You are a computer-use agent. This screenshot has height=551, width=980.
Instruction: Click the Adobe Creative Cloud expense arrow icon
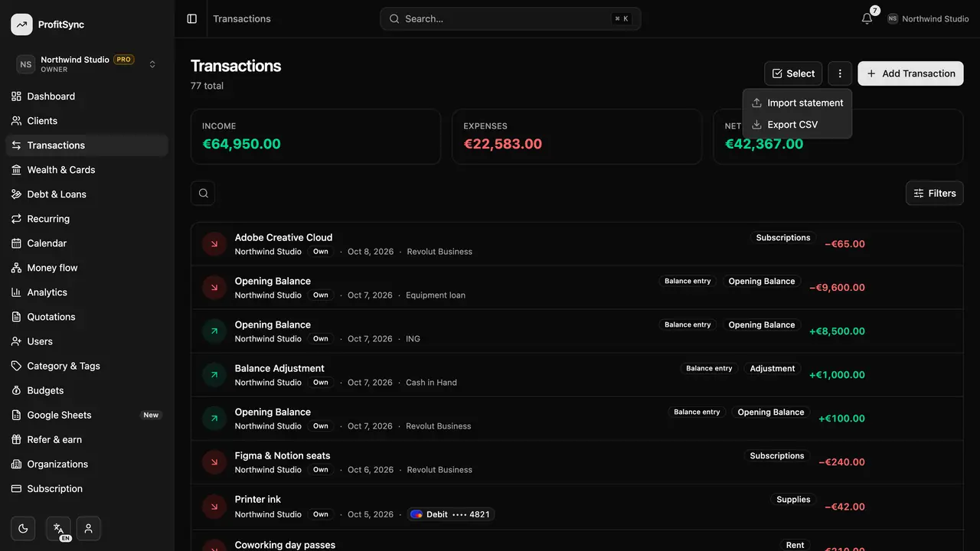[x=214, y=244]
